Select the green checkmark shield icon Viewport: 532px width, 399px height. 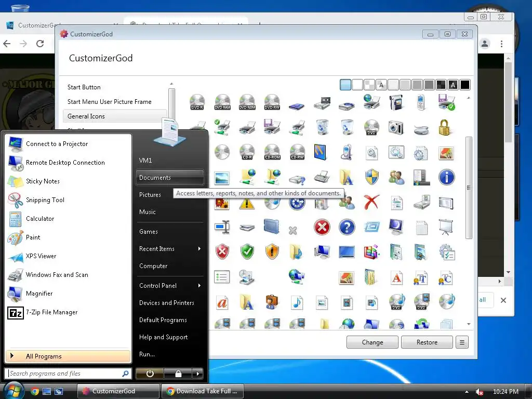click(247, 252)
